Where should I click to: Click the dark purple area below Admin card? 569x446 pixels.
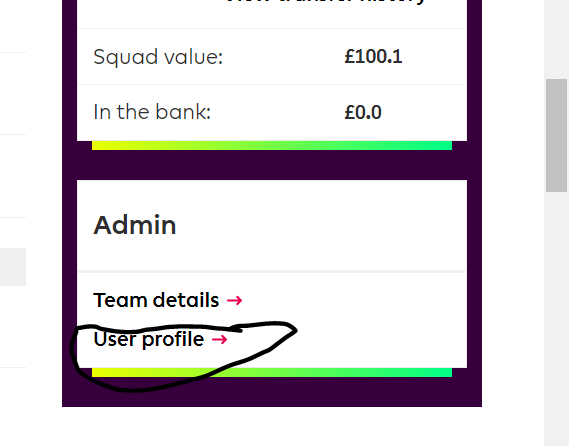(x=272, y=392)
